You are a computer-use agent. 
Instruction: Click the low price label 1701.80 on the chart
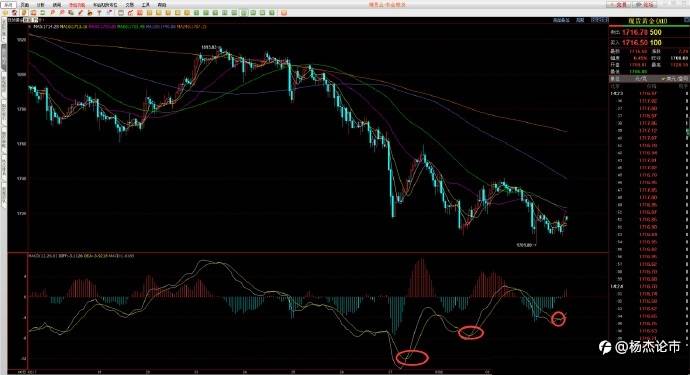click(525, 245)
